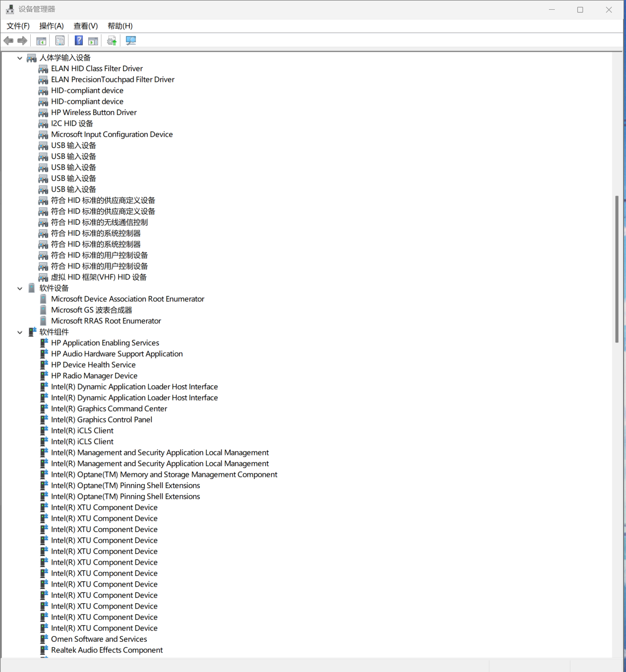This screenshot has height=672, width=626.
Task: Select 符合 HID 标准的无线通信控制 entry
Action: (99, 222)
